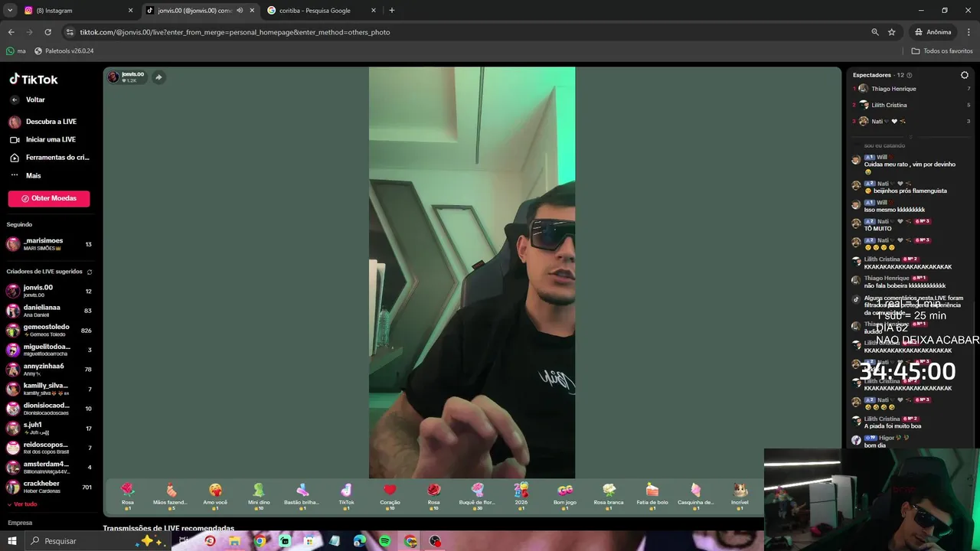Open the browser three-dot menu
980x551 pixels.
coord(969,32)
